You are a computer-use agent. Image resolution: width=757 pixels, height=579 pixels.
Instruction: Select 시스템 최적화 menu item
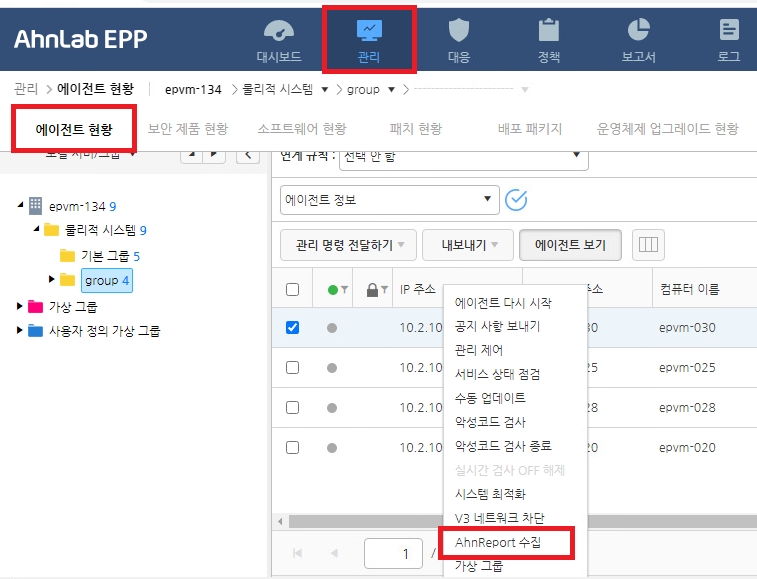click(490, 494)
